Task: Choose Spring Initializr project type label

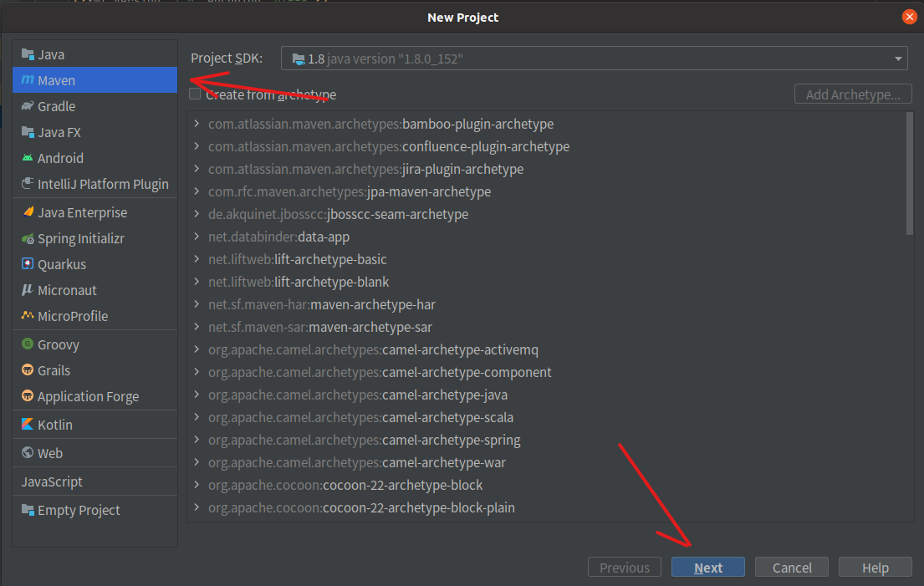Action: 81,238
